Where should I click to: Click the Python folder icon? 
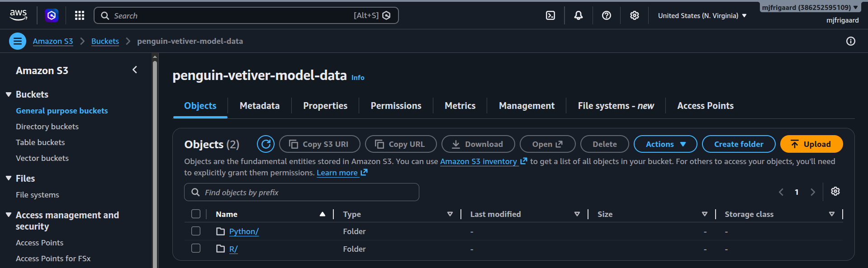[x=220, y=231]
